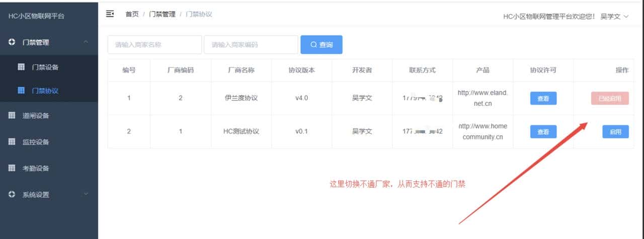Image resolution: width=644 pixels, height=239 pixels.
Task: Open 门禁设备 submenu item
Action: pos(49,67)
